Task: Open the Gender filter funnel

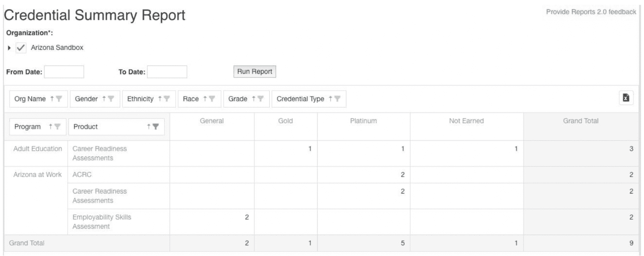Action: coord(111,99)
